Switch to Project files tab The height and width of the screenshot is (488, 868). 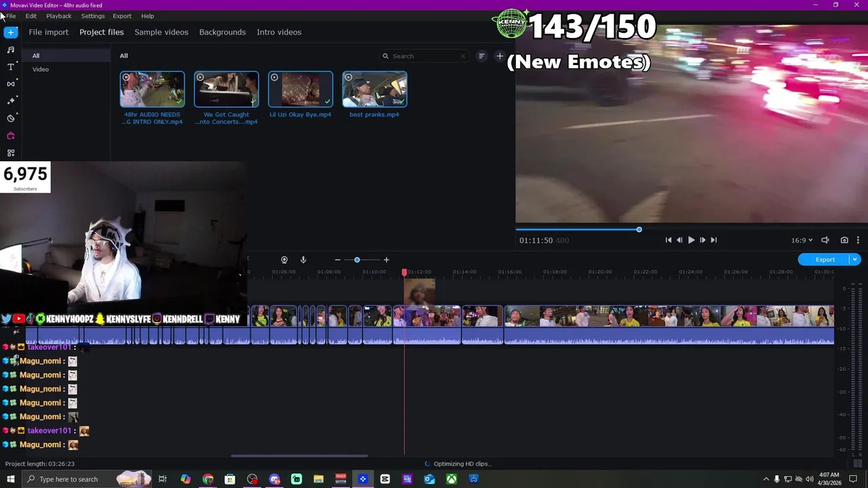(101, 32)
